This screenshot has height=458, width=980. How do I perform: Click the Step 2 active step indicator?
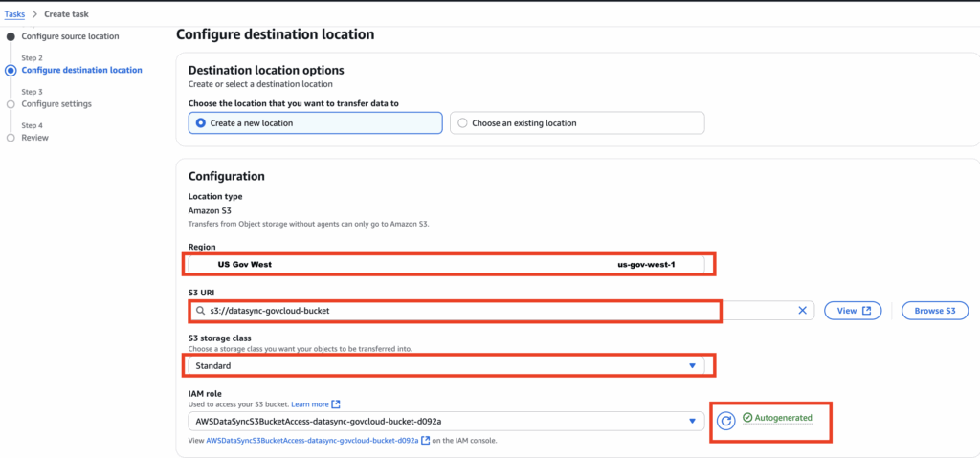coord(11,70)
